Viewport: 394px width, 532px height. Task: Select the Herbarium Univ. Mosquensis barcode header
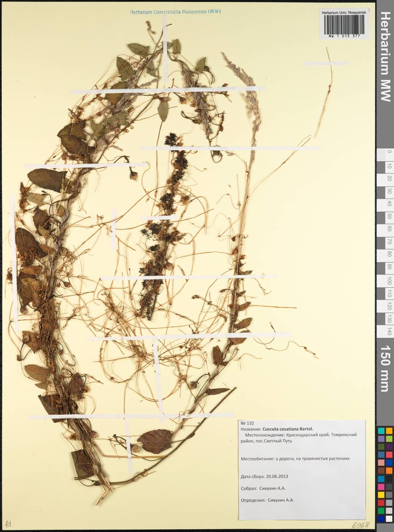click(x=345, y=13)
